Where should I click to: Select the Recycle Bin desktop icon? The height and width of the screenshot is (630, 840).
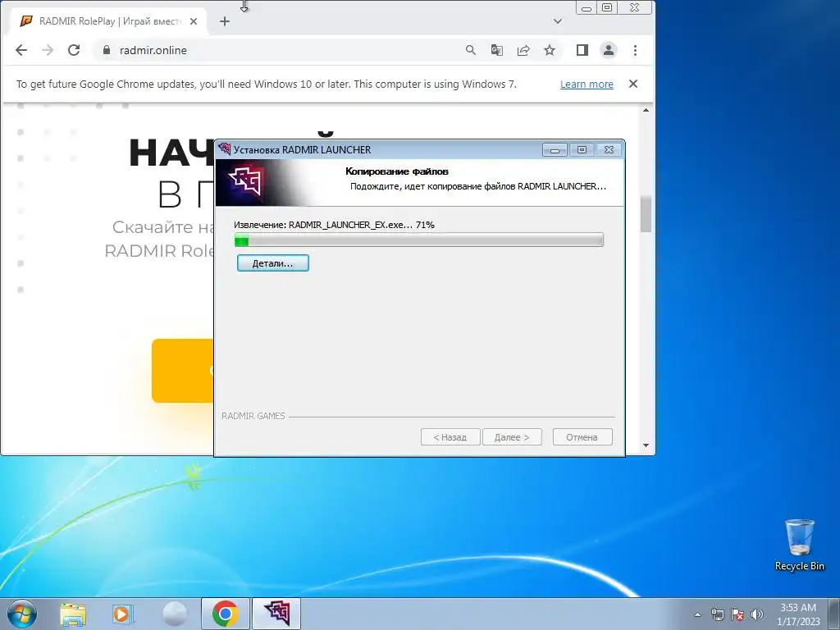coord(799,545)
